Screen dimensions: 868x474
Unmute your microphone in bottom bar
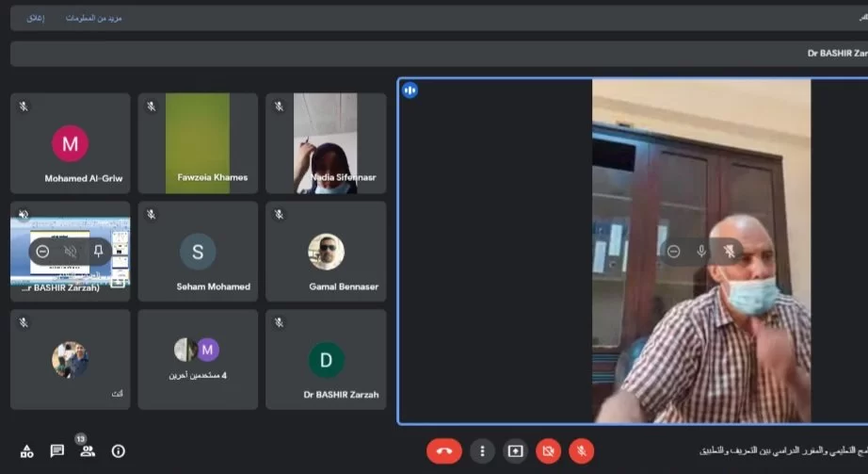(x=581, y=451)
